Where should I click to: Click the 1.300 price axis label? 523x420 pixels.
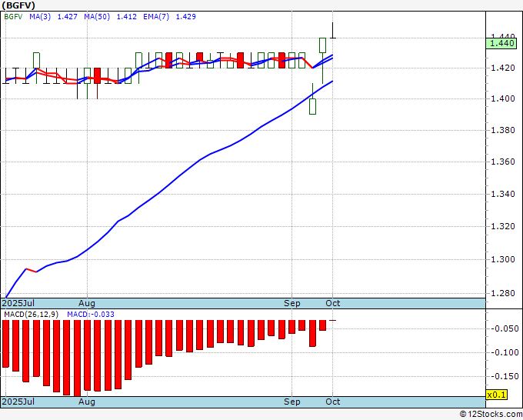[503, 259]
